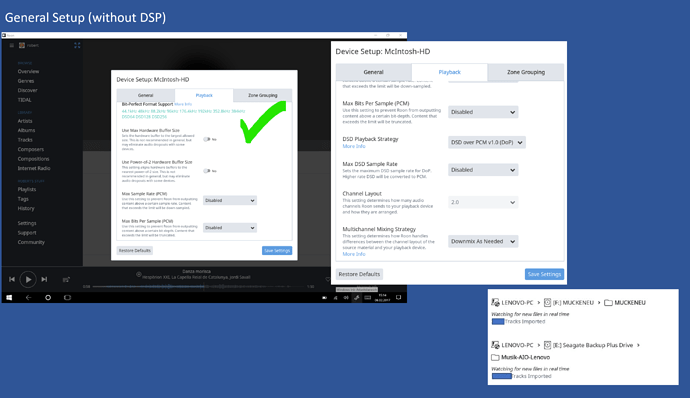Screen dimensions: 690x398
Task: Toggle Use Power-of-2 Hardware Buffer Size switch
Action: click(207, 171)
